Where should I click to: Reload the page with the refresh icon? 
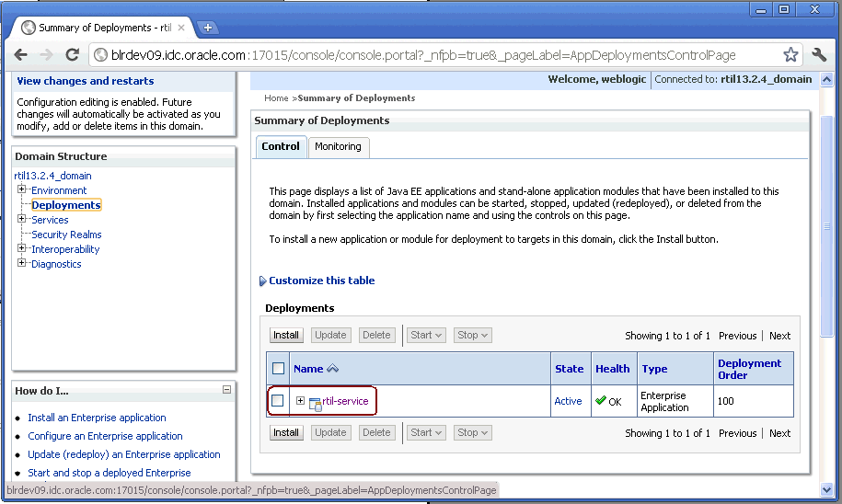point(73,55)
